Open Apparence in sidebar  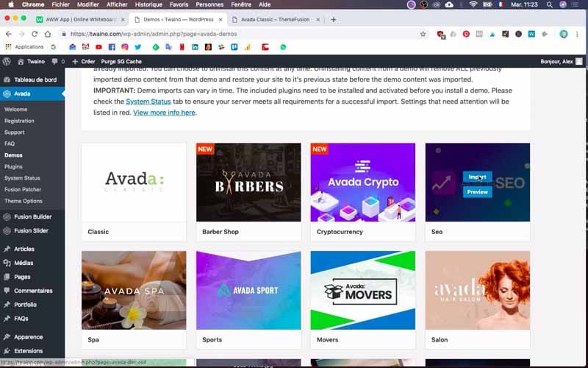click(32, 337)
